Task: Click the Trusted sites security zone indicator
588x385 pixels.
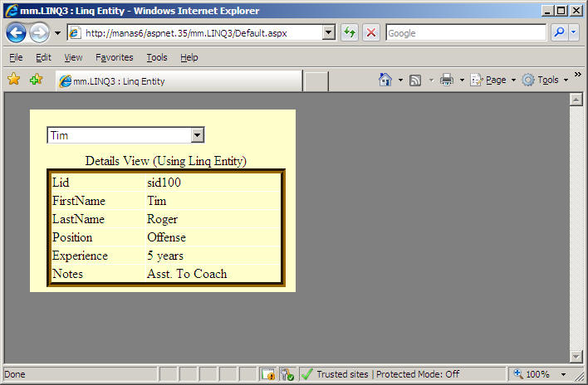Action: 380,374
